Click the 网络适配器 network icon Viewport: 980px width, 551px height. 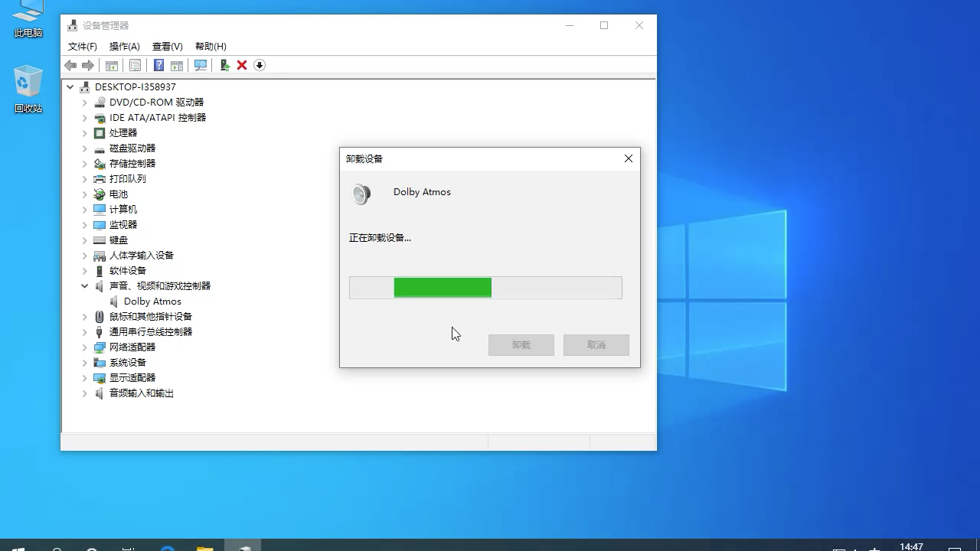pyautogui.click(x=100, y=347)
